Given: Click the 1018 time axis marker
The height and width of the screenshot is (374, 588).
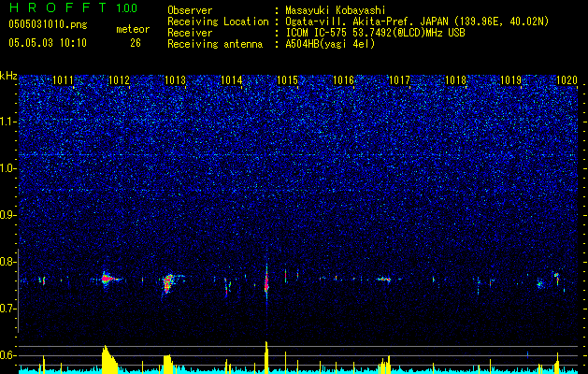Looking at the screenshot, I should click(455, 80).
